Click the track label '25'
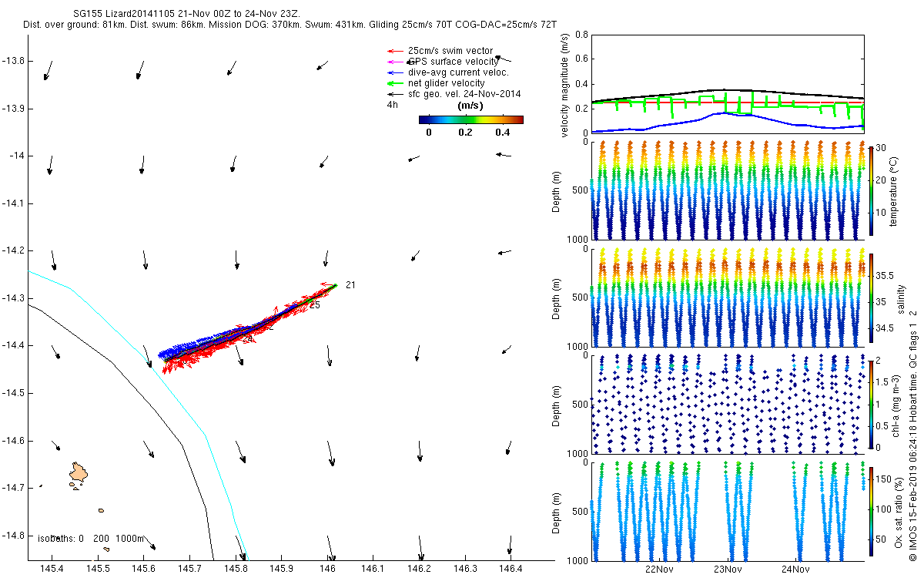The image size is (924, 578). pos(314,305)
